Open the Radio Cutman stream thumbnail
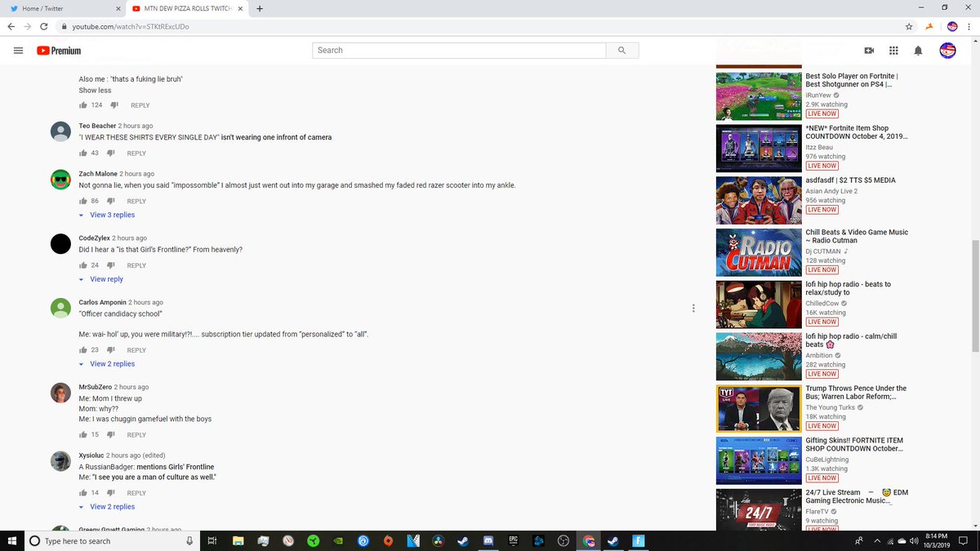Viewport: 980px width, 551px height. click(x=759, y=253)
